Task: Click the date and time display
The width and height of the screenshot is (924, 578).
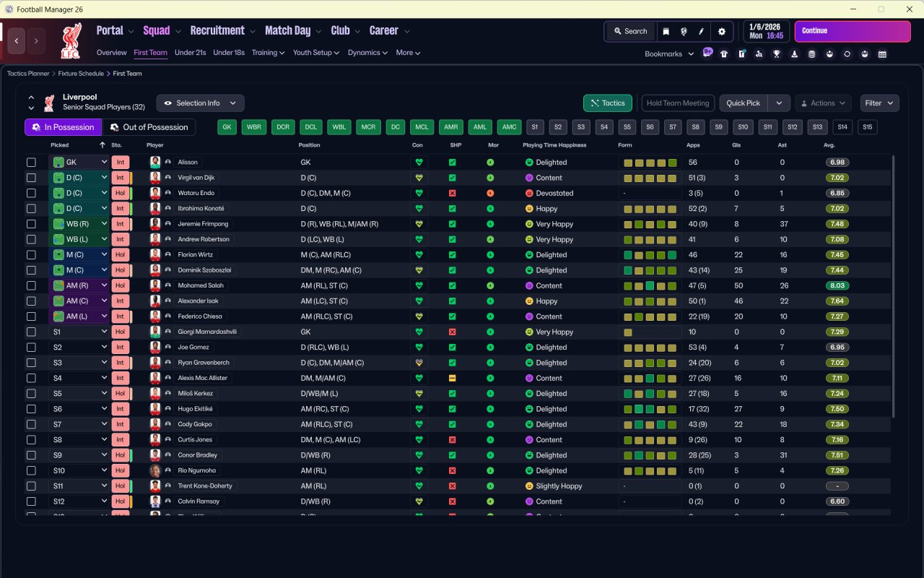Action: (x=766, y=31)
